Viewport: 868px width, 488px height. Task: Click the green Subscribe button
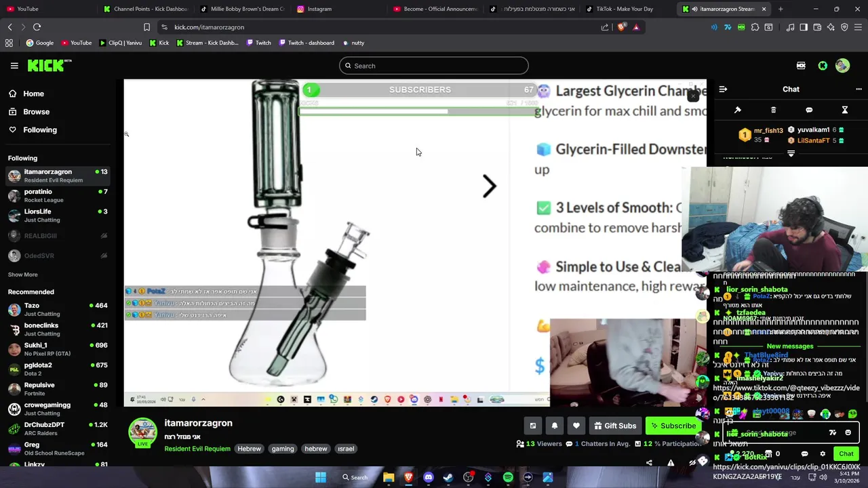[673, 426]
